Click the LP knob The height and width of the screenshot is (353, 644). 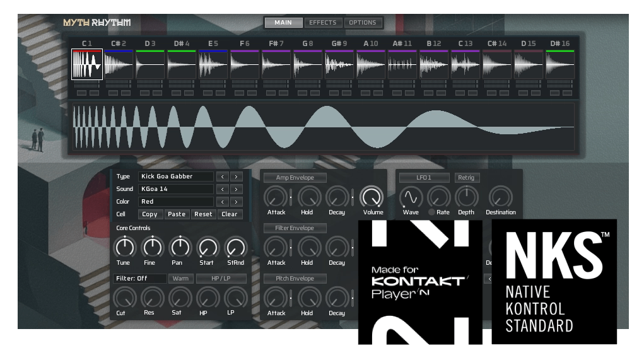tap(236, 298)
